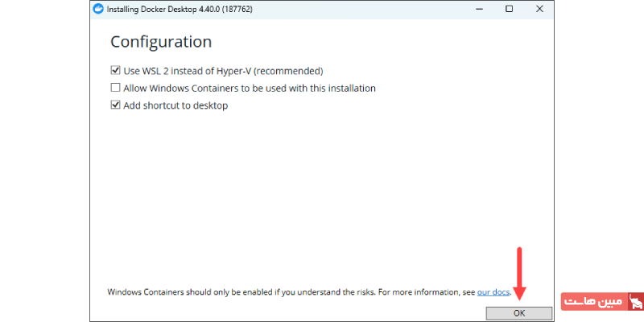
Task: Maximize the Docker installer window
Action: pos(509,8)
